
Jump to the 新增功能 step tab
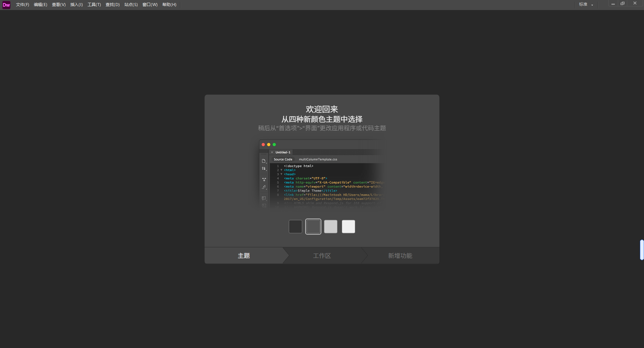click(x=400, y=256)
